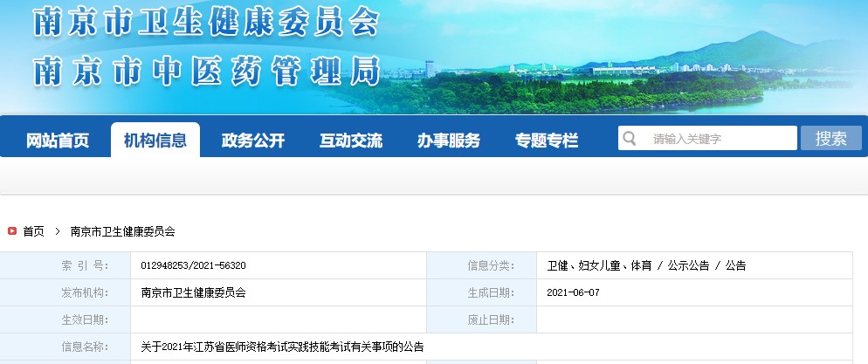Select the 机构信息 navigation tab
The height and width of the screenshot is (364, 868).
pyautogui.click(x=155, y=141)
